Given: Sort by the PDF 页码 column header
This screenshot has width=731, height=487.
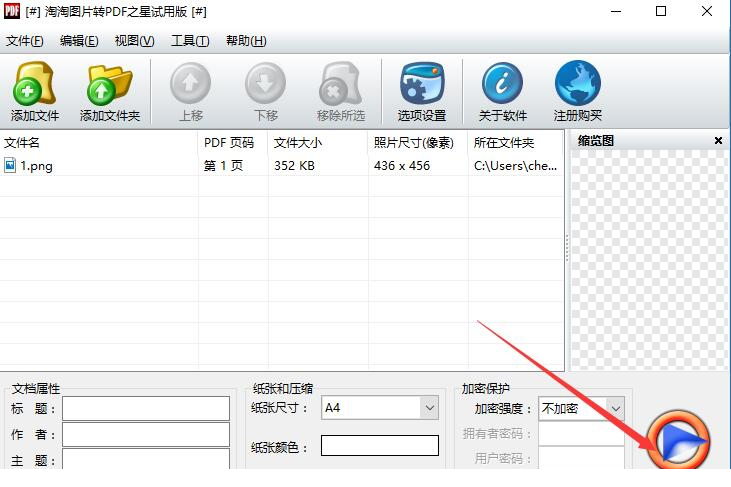Looking at the screenshot, I should pyautogui.click(x=233, y=143).
